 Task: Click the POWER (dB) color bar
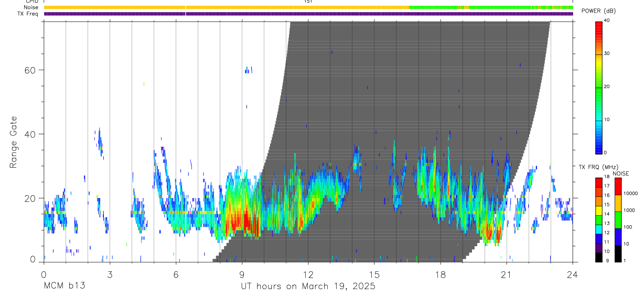pos(598,87)
